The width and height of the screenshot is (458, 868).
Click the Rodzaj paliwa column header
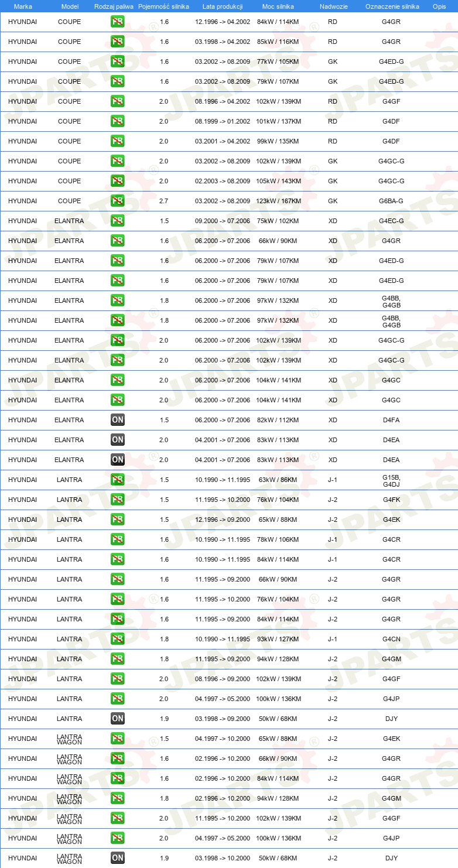click(x=114, y=6)
